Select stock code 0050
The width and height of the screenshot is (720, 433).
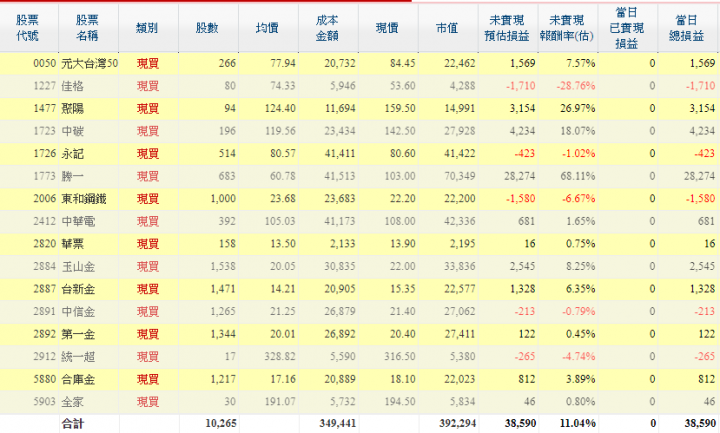(45, 63)
